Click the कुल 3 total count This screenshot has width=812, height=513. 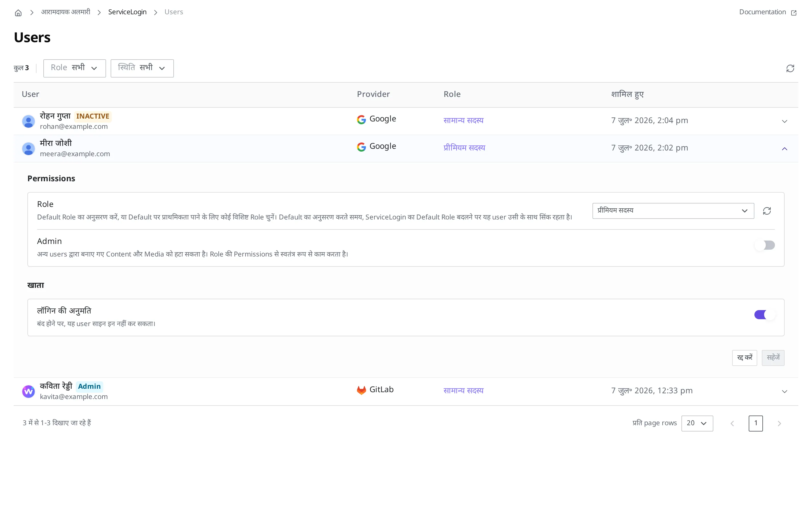(21, 68)
